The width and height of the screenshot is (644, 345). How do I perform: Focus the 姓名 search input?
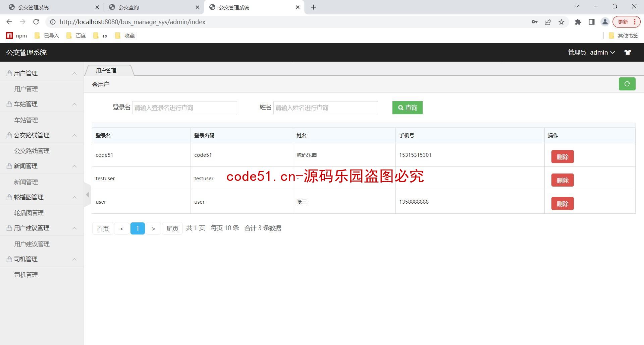pos(325,108)
